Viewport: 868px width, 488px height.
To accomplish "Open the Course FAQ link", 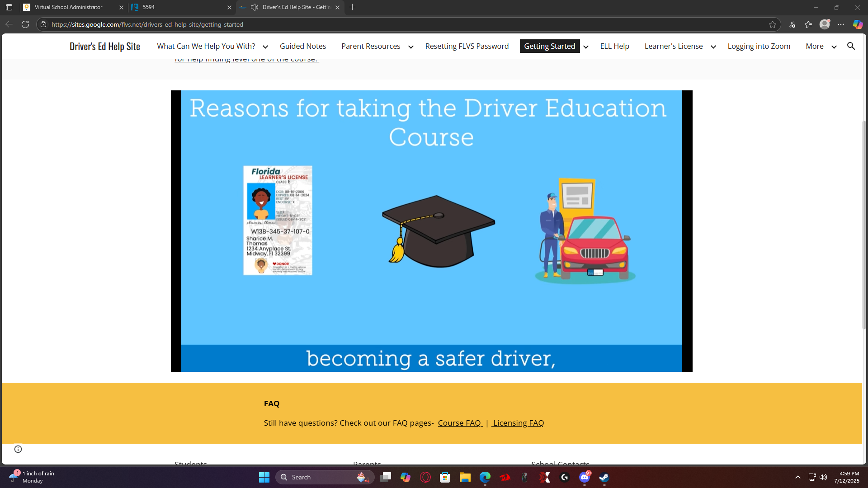I will click(459, 423).
